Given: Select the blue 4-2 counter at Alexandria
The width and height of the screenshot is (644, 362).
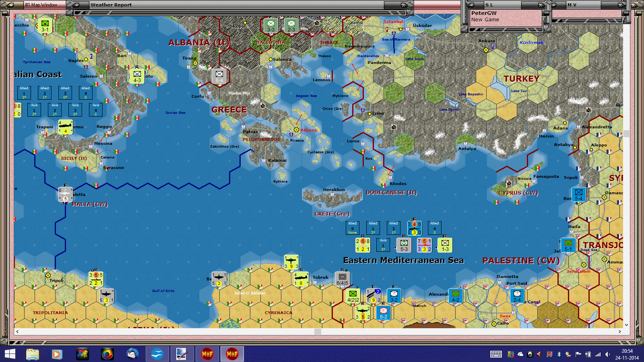Looking at the screenshot, I should click(x=455, y=296).
